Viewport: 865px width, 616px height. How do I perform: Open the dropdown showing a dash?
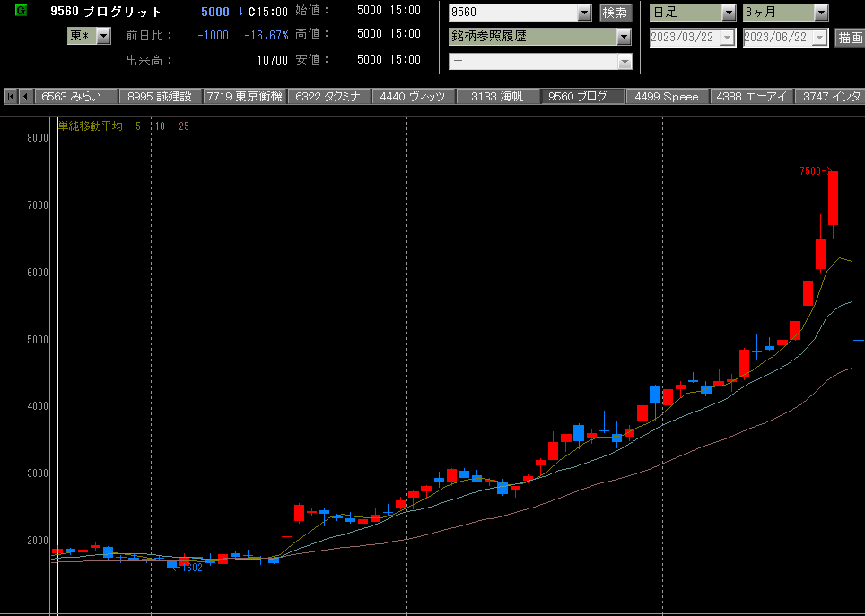click(625, 62)
